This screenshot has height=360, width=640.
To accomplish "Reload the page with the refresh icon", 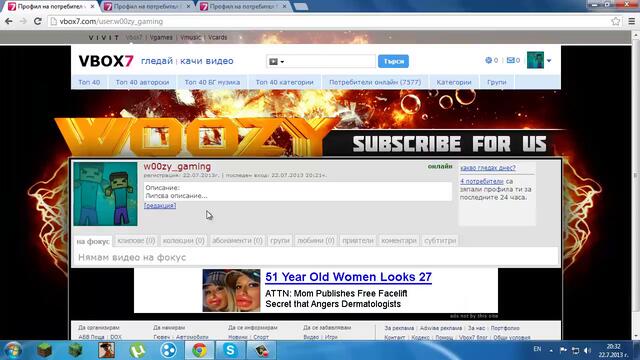I will pyautogui.click(x=38, y=21).
